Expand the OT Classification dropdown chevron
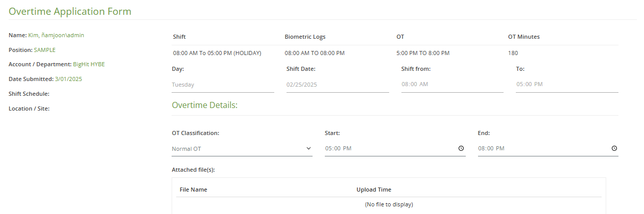This screenshot has height=214, width=644. pos(308,148)
